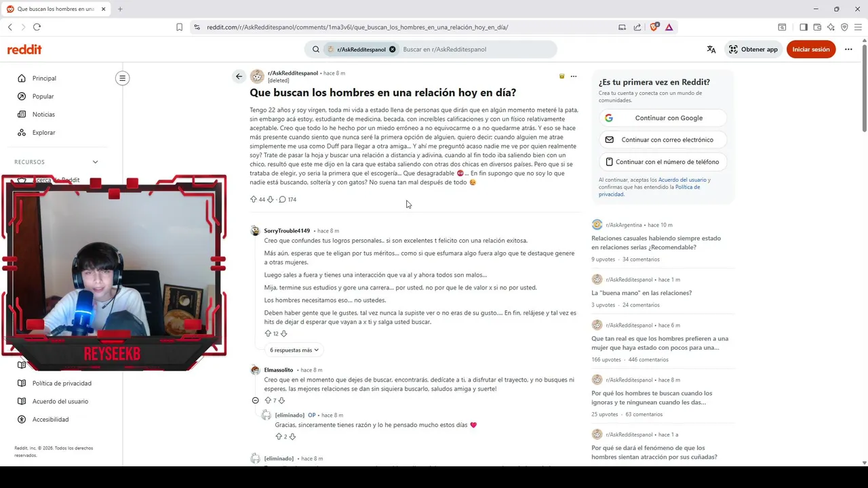This screenshot has height=488, width=868.
Task: Expand '6 respuestas más' replies
Action: 294,350
